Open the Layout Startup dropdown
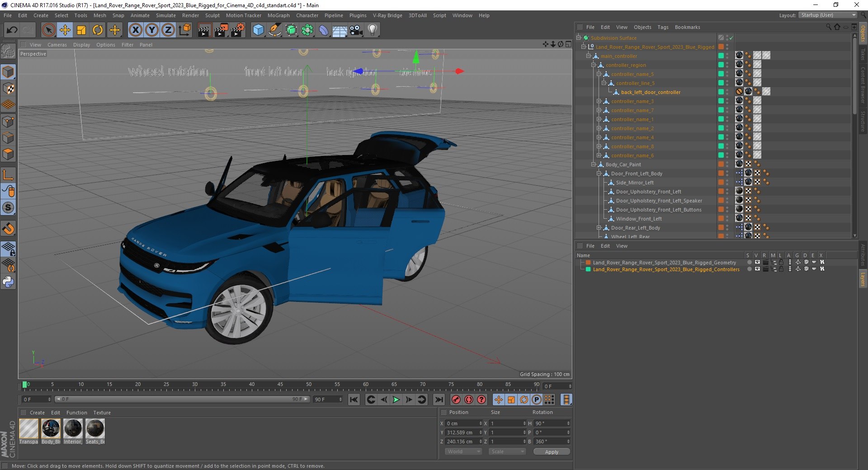Viewport: 868px width, 470px height. coord(828,15)
